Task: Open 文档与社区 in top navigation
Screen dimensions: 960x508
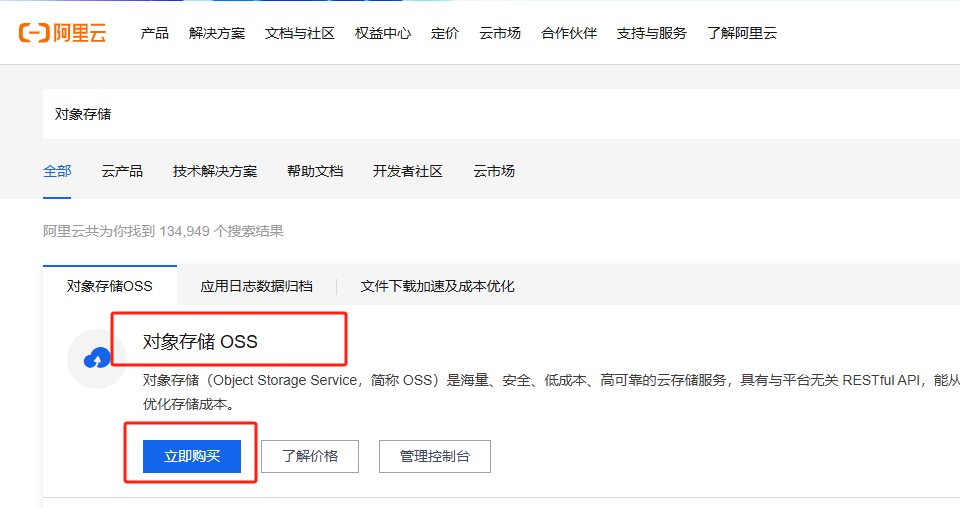Action: (300, 33)
